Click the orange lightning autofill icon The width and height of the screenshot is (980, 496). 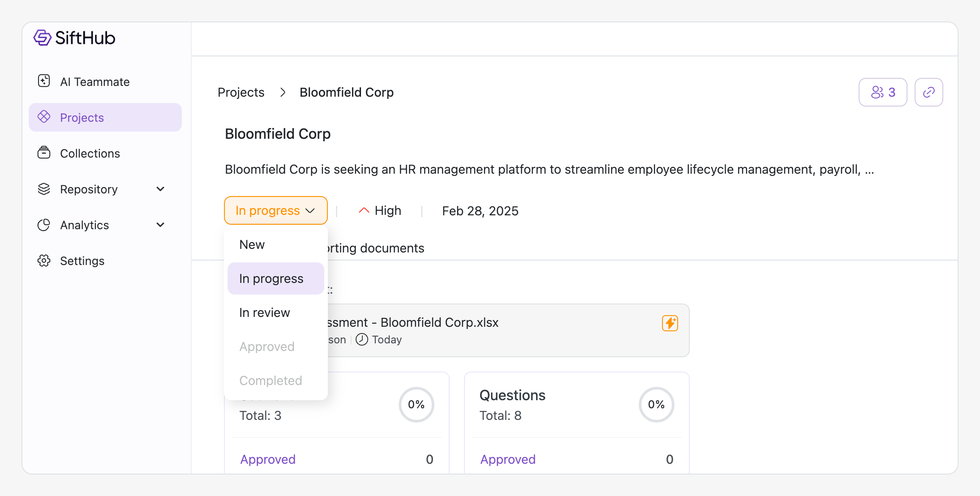[670, 323]
